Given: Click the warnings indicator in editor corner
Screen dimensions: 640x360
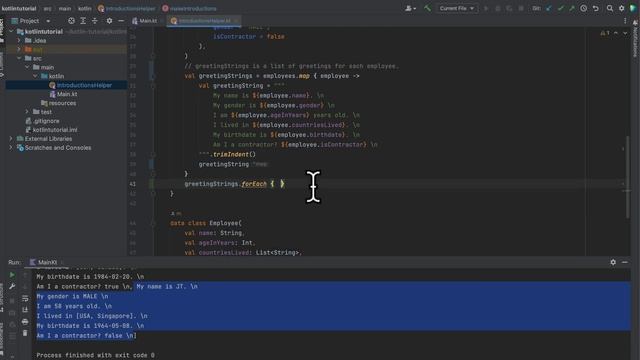Looking at the screenshot, I should pos(604,33).
